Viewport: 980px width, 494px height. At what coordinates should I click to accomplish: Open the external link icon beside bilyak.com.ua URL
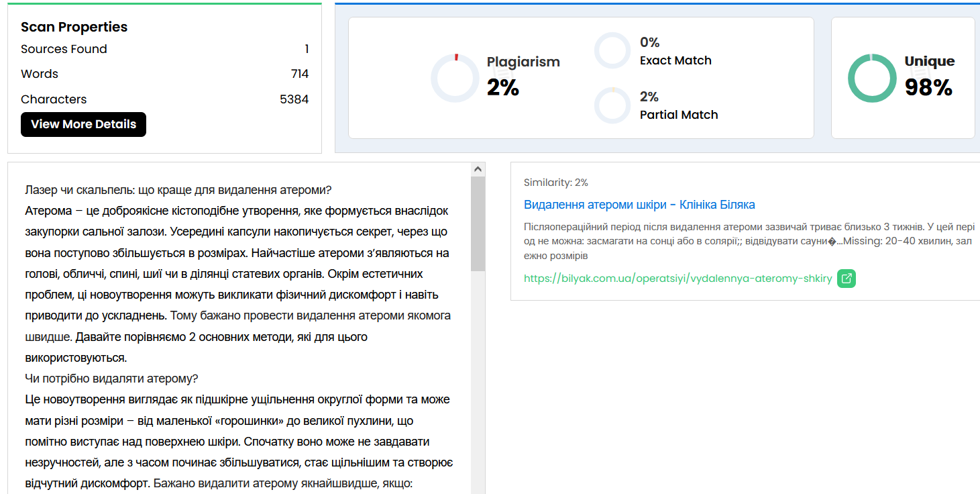[847, 278]
